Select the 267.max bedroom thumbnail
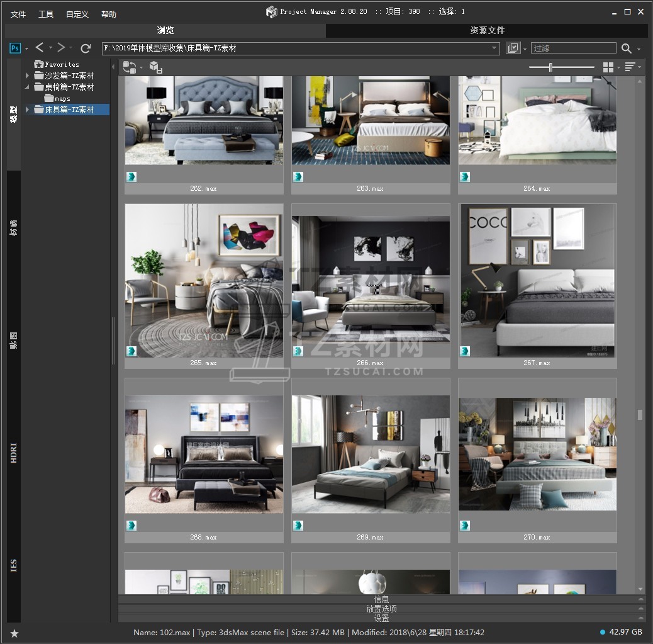 point(537,280)
